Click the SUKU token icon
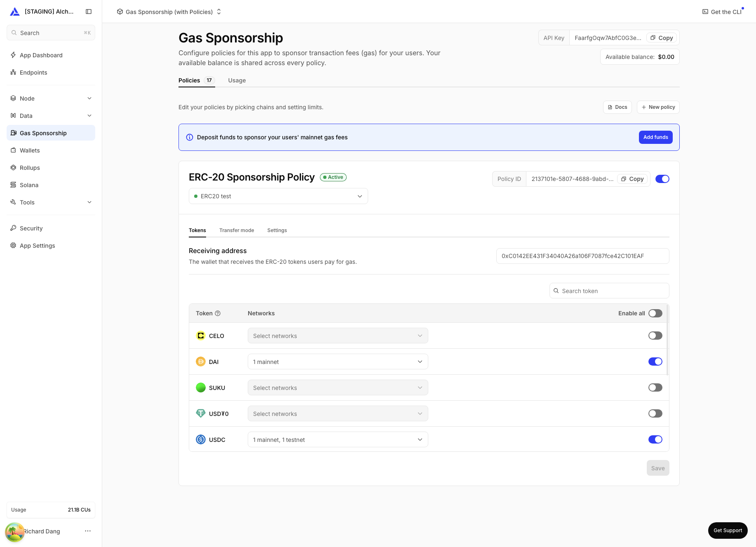 pyautogui.click(x=201, y=387)
